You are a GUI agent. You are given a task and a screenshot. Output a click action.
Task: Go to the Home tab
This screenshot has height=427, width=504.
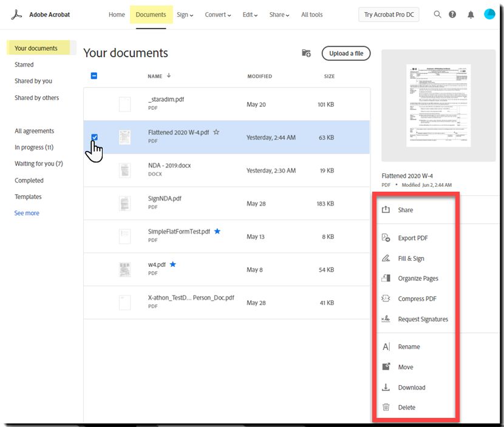click(117, 15)
